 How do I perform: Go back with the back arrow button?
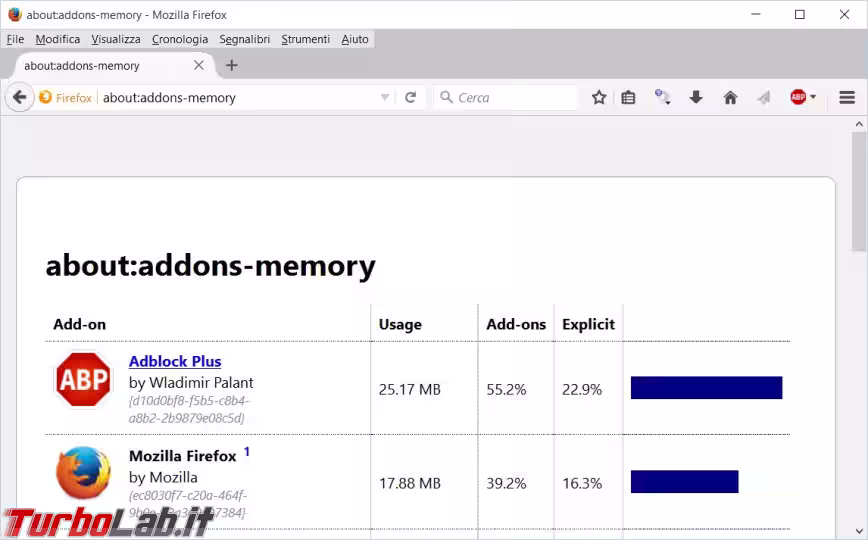(19, 97)
